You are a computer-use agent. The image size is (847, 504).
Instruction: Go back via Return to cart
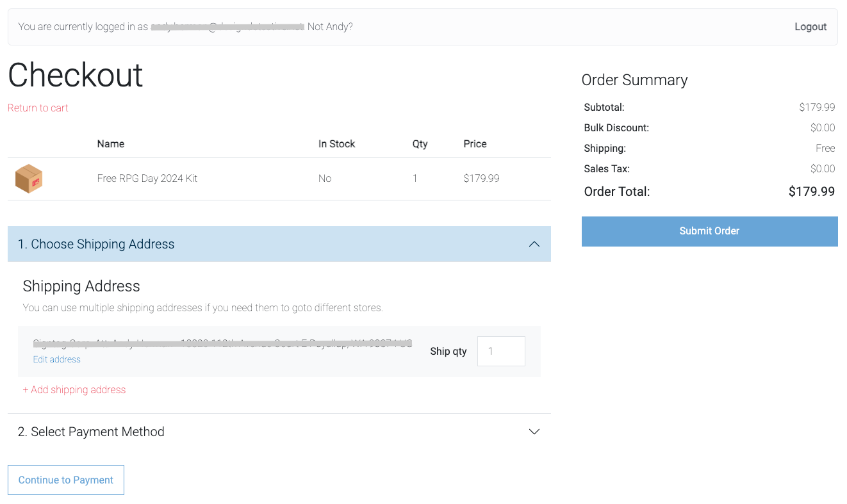[x=38, y=108]
